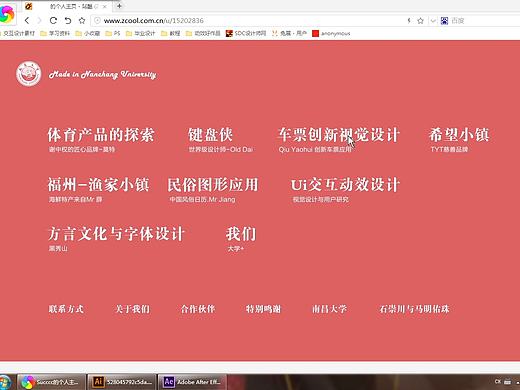Click the star icon left of the address bar
Screen dimensions: 520x390
(x=82, y=21)
